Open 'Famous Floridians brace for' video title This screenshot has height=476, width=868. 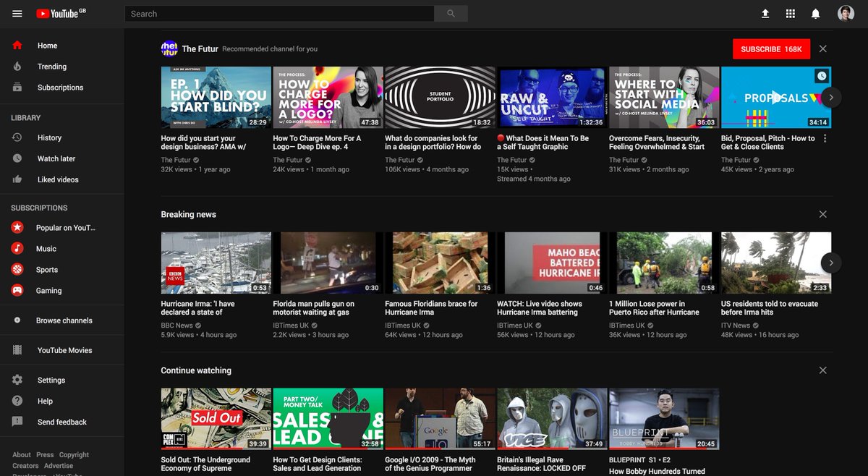[x=431, y=308]
